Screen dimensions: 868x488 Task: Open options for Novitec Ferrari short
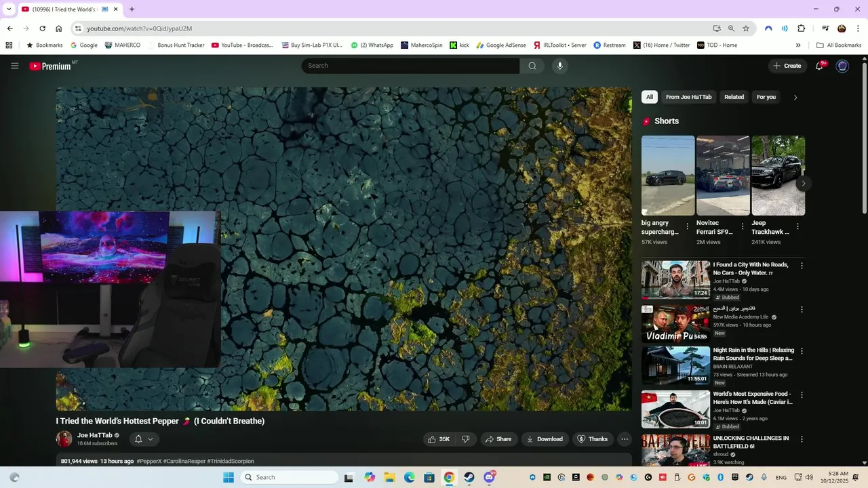(743, 226)
